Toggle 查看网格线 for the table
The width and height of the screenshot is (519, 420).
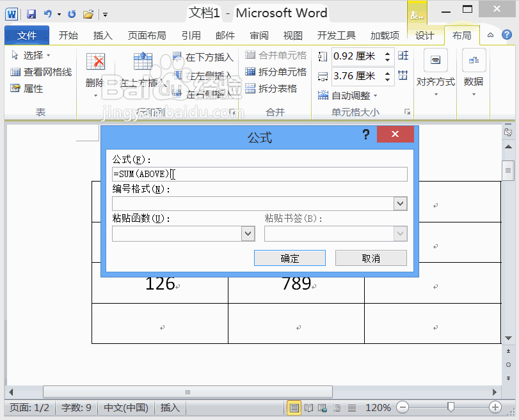tap(41, 72)
